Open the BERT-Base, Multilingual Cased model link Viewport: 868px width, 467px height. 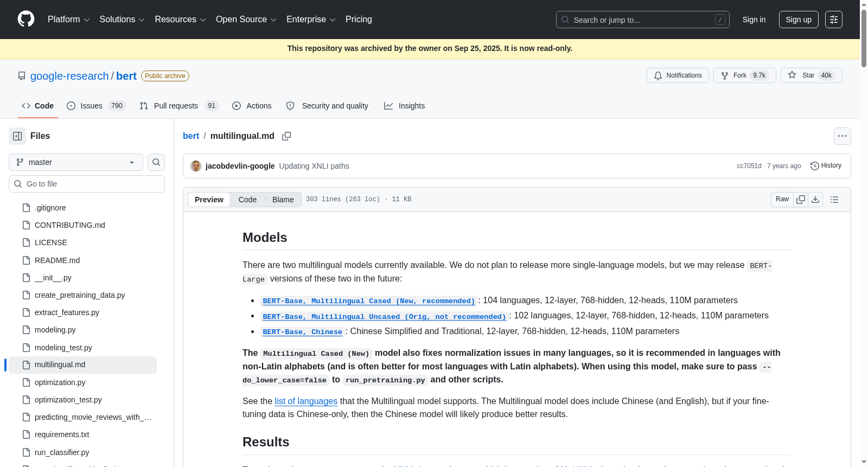pos(369,301)
